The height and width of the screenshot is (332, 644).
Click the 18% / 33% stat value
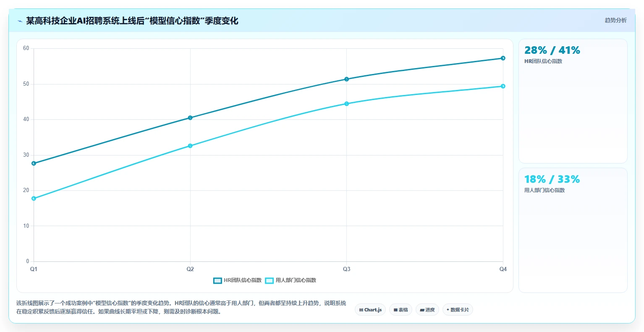[x=552, y=179]
